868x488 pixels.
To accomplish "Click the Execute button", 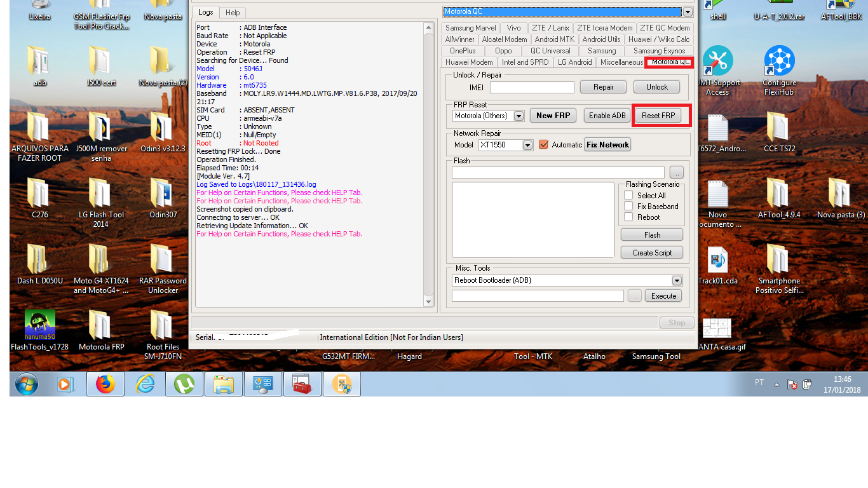I will [663, 296].
